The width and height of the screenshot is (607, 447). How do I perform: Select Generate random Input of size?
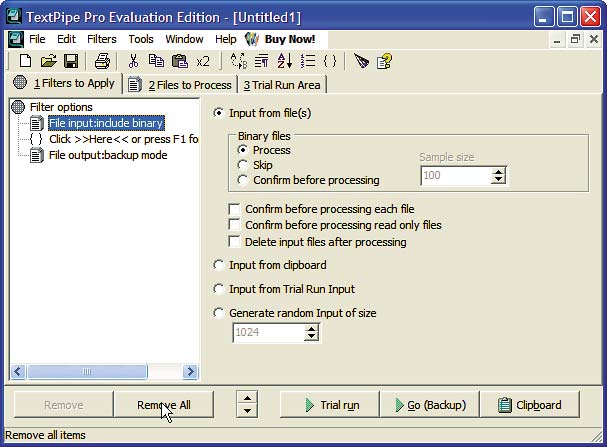(x=219, y=313)
